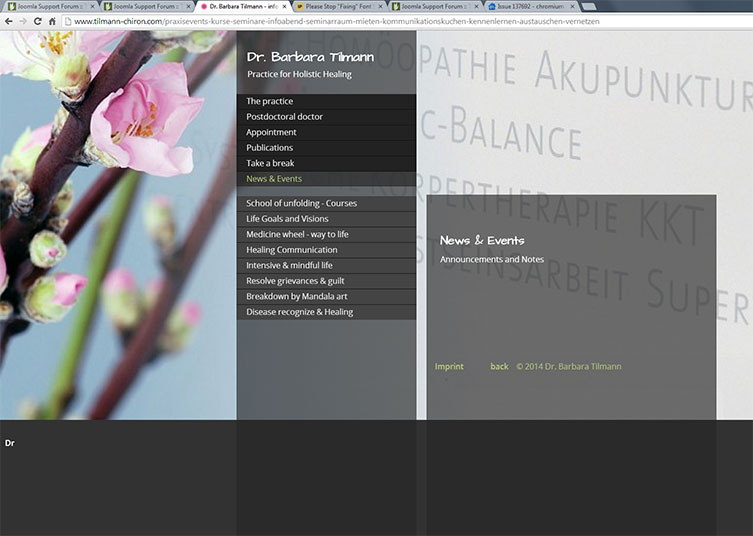Close the Dr. Barbara Tilmann tab
The width and height of the screenshot is (753, 536).
click(x=284, y=7)
